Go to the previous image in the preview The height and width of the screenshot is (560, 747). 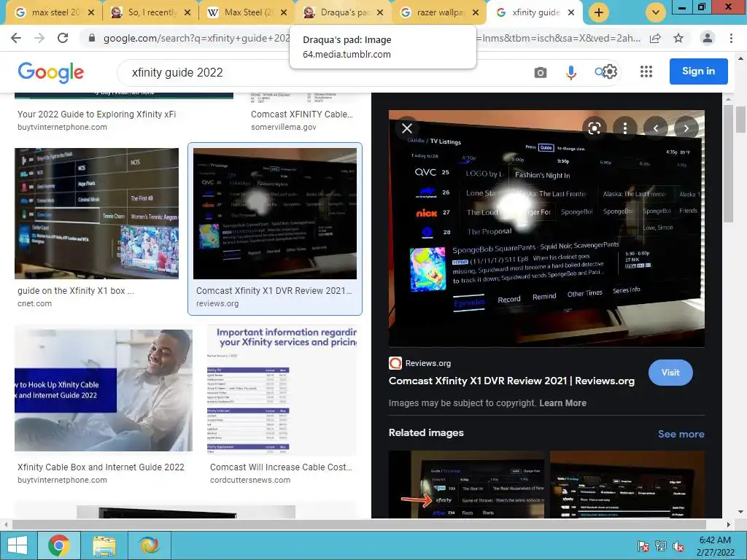pyautogui.click(x=656, y=128)
